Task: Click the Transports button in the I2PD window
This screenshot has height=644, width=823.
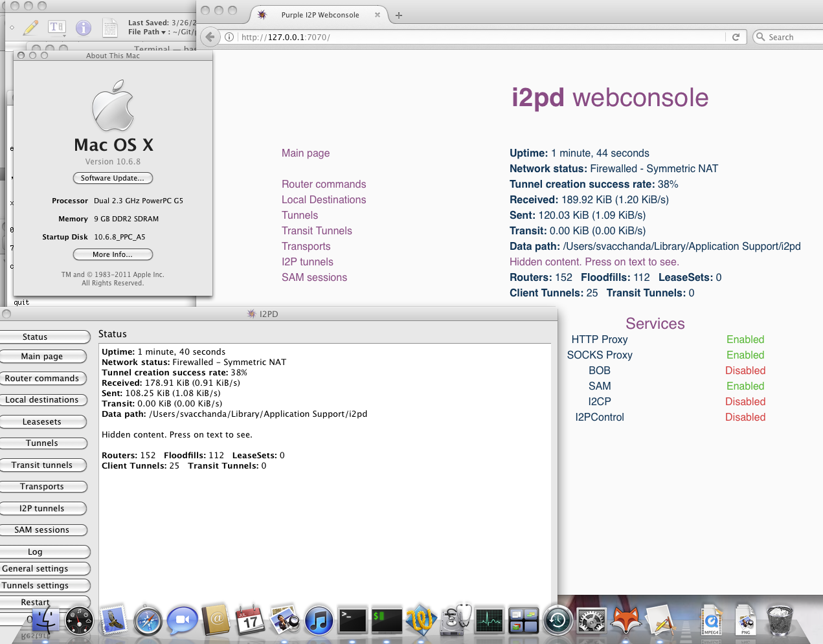Action: coord(42,486)
